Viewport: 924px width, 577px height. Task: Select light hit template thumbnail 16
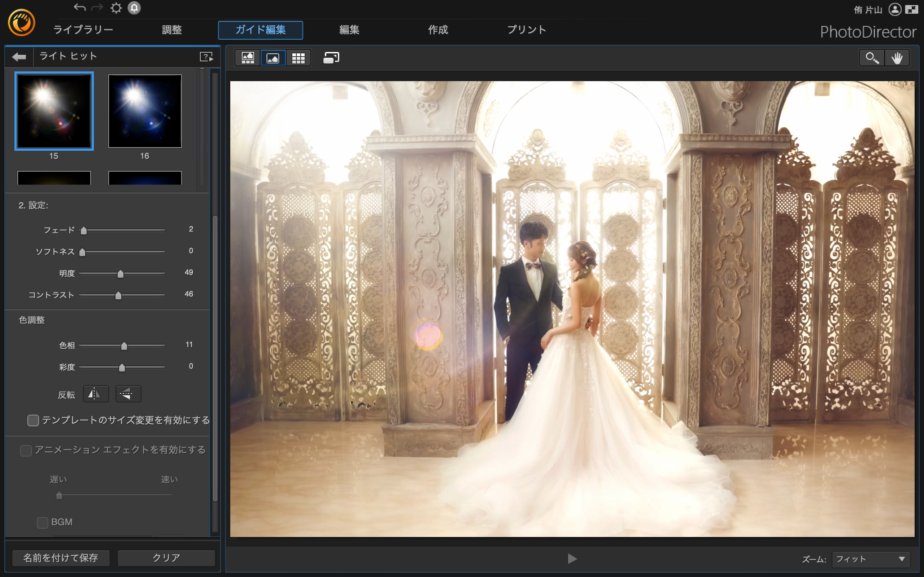[x=145, y=111]
